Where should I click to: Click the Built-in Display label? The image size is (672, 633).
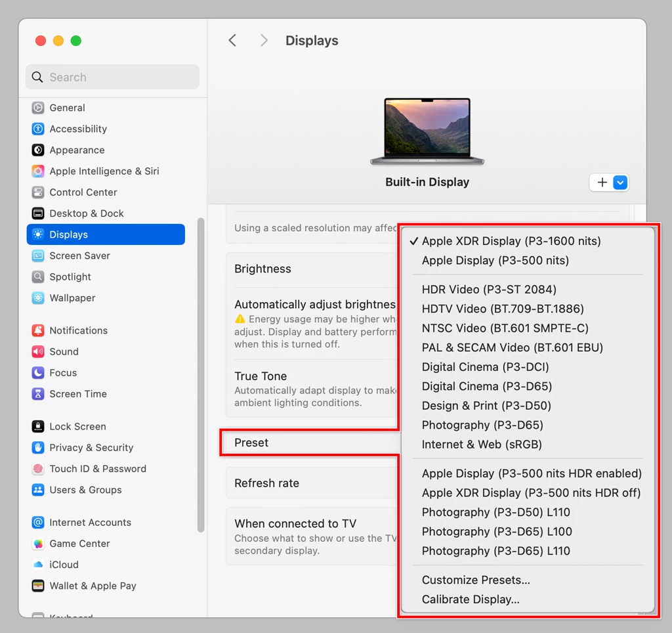click(x=427, y=183)
